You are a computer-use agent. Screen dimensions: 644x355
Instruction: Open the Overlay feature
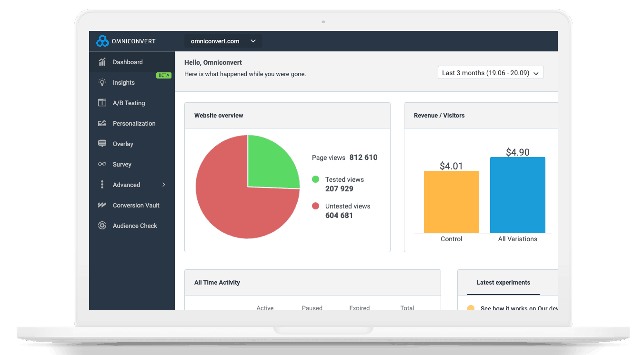[x=123, y=144]
